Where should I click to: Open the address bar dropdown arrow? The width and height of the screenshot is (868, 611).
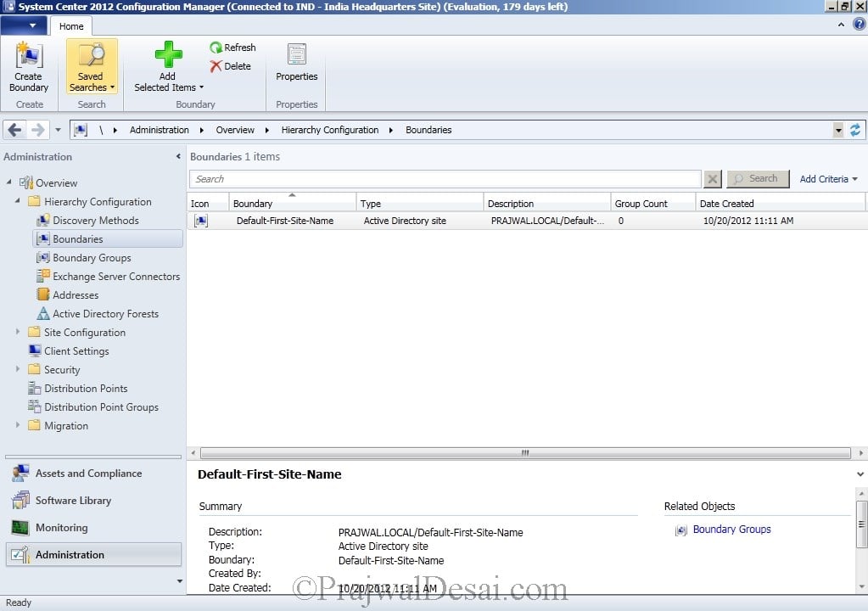pyautogui.click(x=838, y=131)
